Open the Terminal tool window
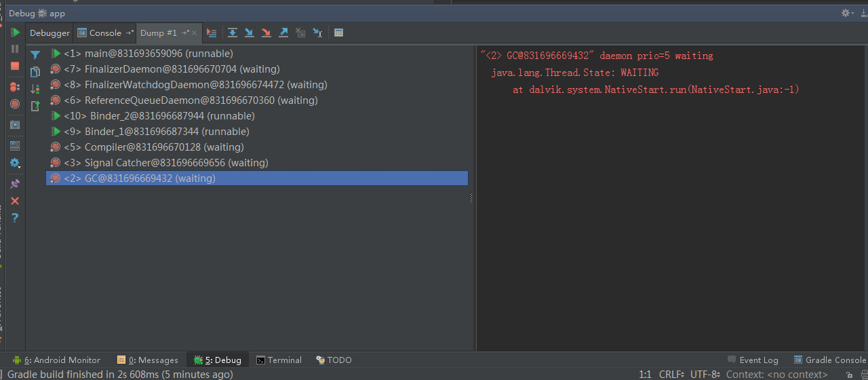The height and width of the screenshot is (380, 868). point(279,360)
